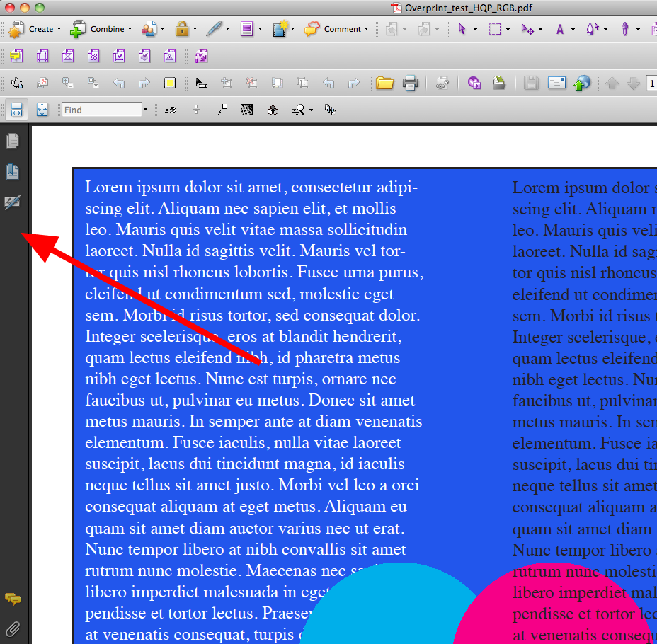This screenshot has height=644, width=657.
Task: Choose the purple Select Objects arrow tool
Action: [x=462, y=29]
